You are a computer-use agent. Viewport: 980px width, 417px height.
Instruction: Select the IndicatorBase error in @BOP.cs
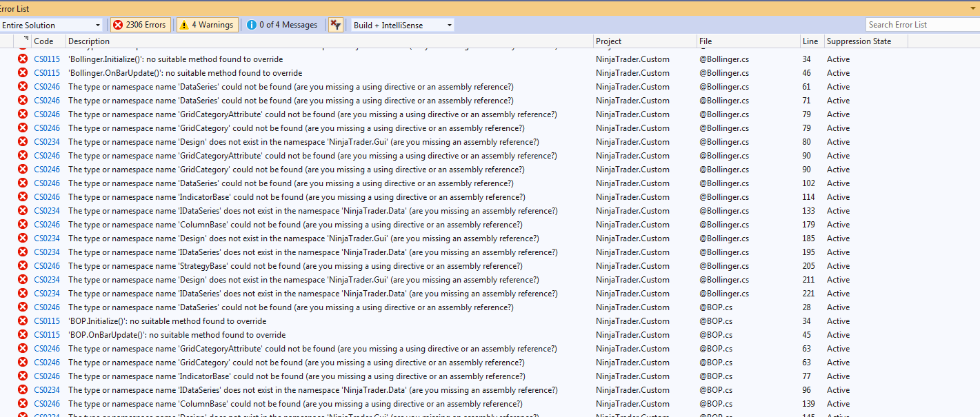297,376
